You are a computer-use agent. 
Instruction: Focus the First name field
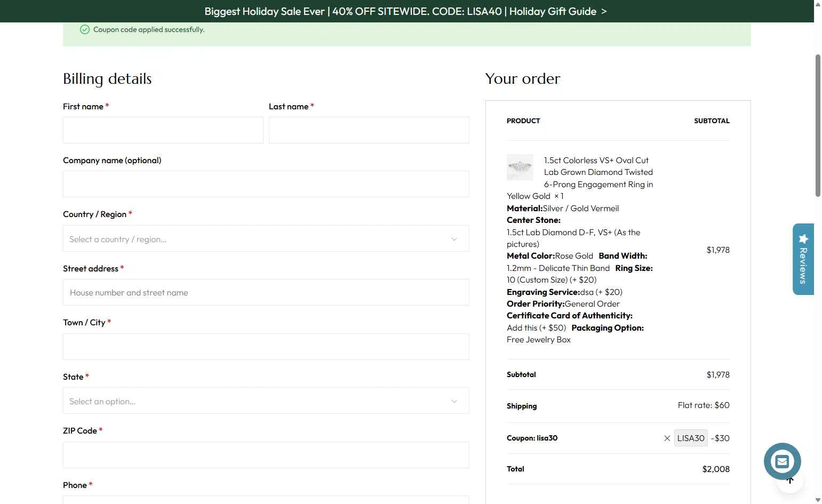click(x=163, y=130)
